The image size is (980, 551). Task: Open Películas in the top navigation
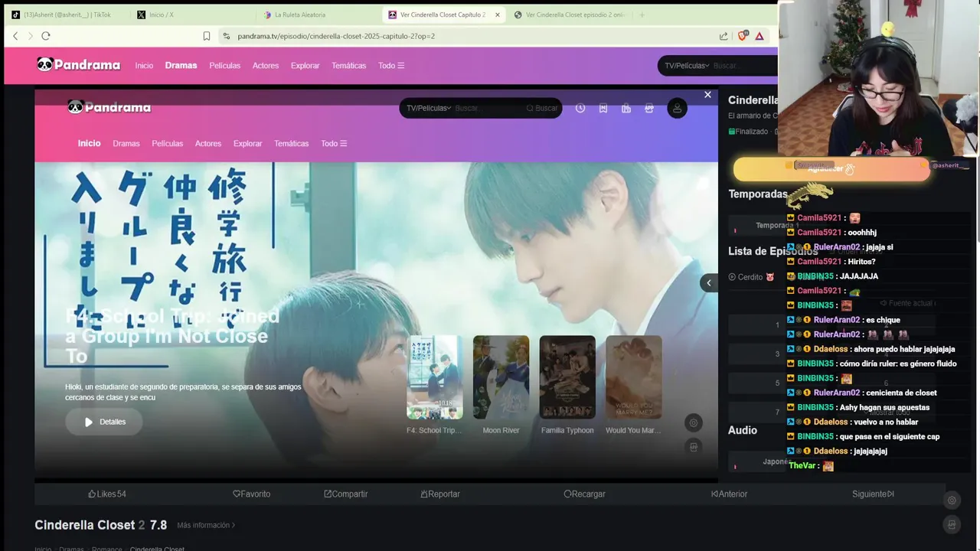coord(225,66)
